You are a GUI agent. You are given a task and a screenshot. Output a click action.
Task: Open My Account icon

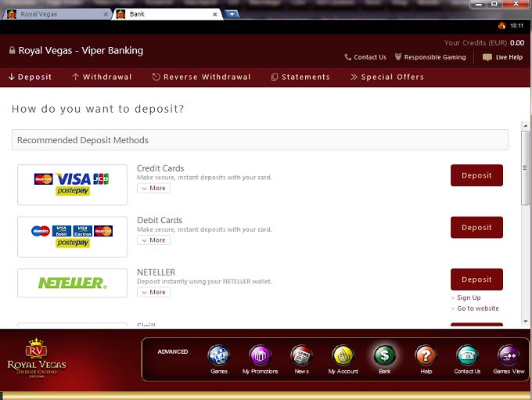point(343,356)
